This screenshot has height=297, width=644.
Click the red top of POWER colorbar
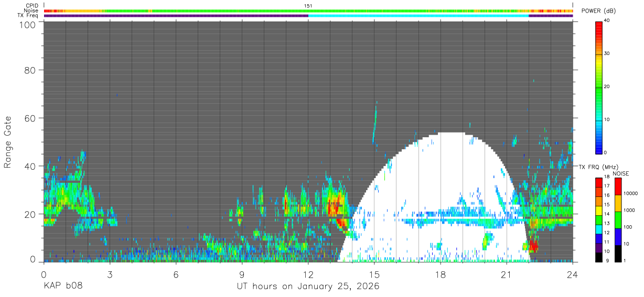598,30
